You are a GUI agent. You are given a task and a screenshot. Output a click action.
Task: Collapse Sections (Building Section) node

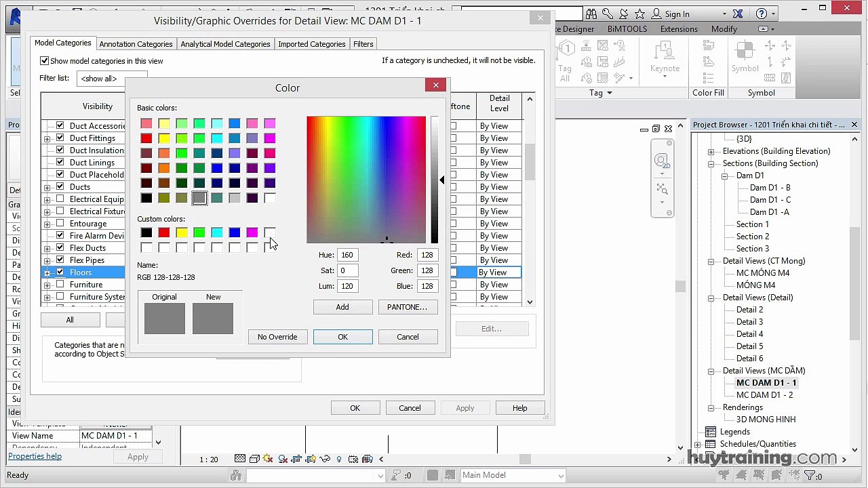[711, 163]
